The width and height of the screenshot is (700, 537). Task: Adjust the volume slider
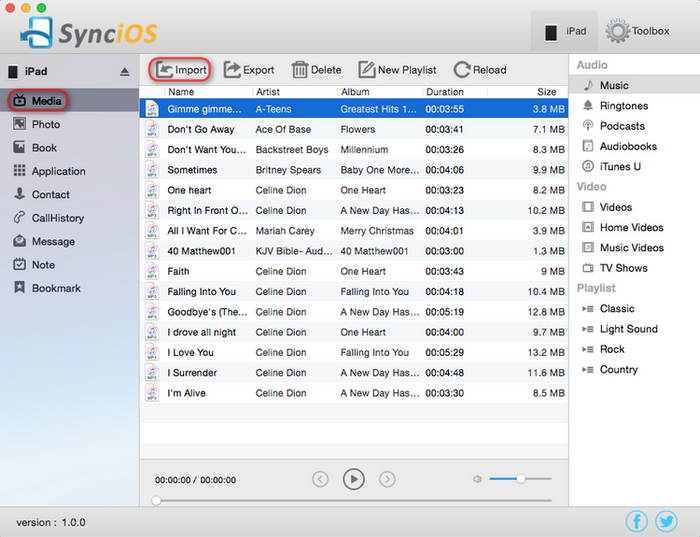[x=521, y=479]
